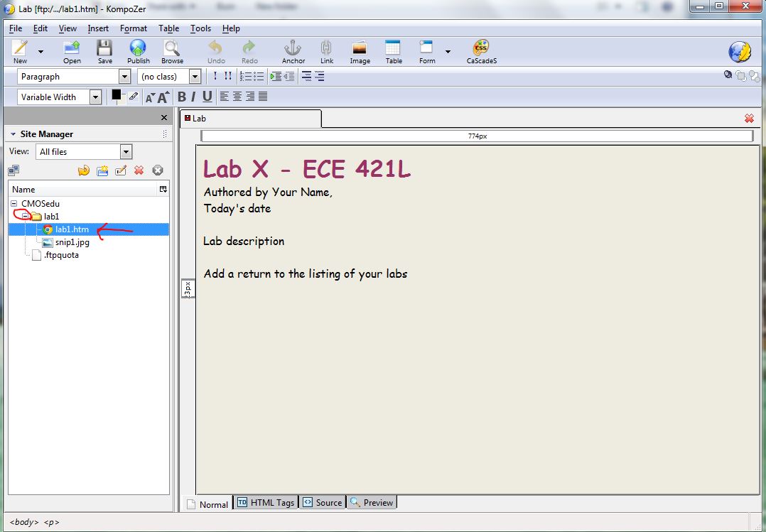
Task: Select the Normal view tab
Action: pos(207,504)
